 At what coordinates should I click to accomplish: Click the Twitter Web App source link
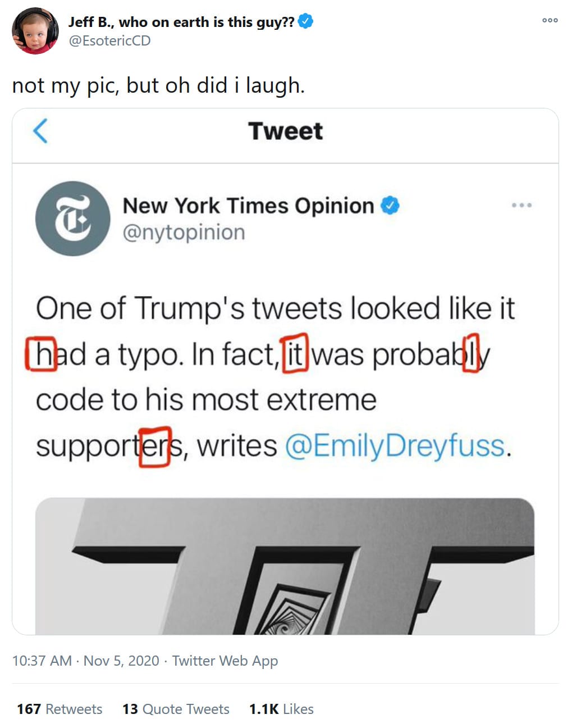pyautogui.click(x=225, y=661)
